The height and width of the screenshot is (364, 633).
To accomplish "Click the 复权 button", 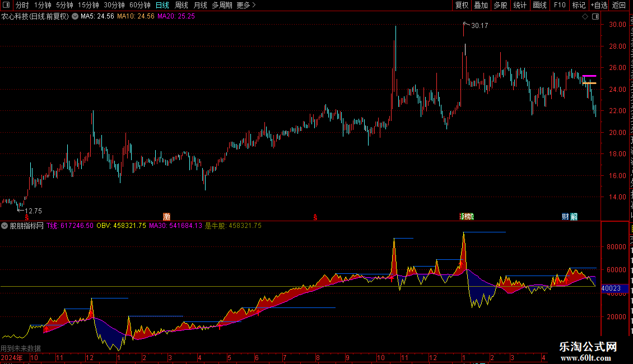I will (x=462, y=5).
